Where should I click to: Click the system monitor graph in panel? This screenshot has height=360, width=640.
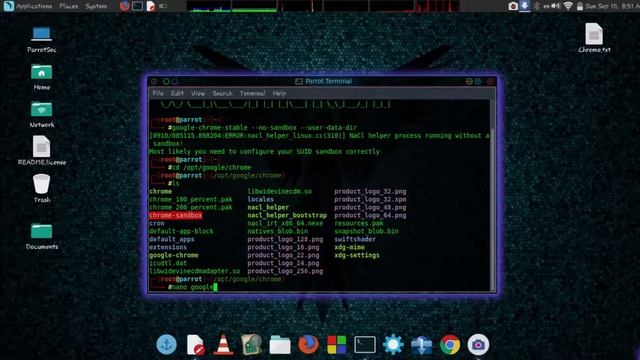click(322, 6)
